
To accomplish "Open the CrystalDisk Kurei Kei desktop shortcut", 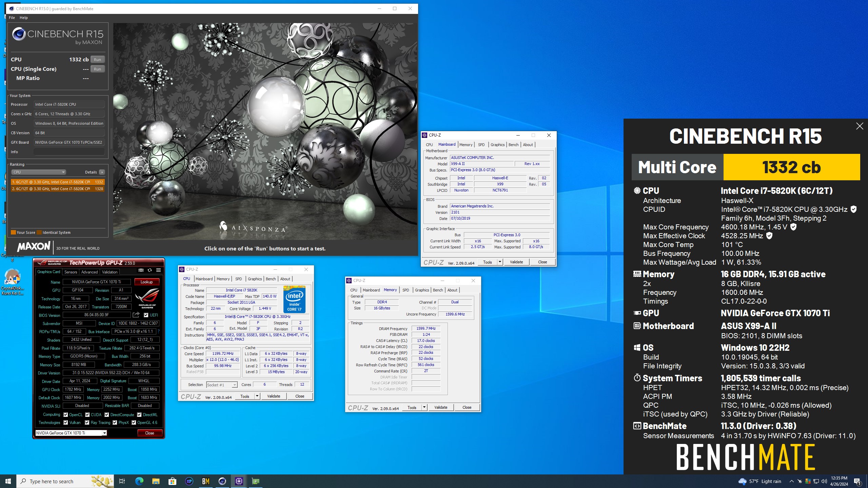I will point(12,282).
